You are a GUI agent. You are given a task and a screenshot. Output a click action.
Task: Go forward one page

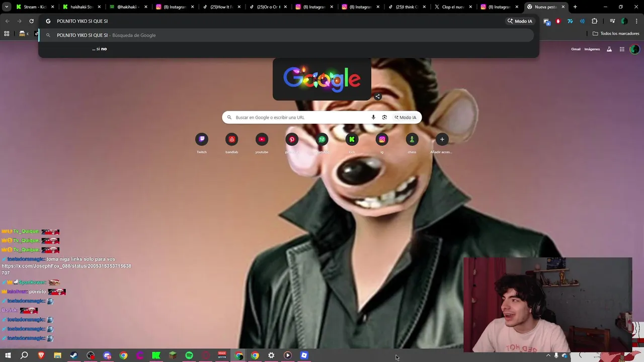19,21
